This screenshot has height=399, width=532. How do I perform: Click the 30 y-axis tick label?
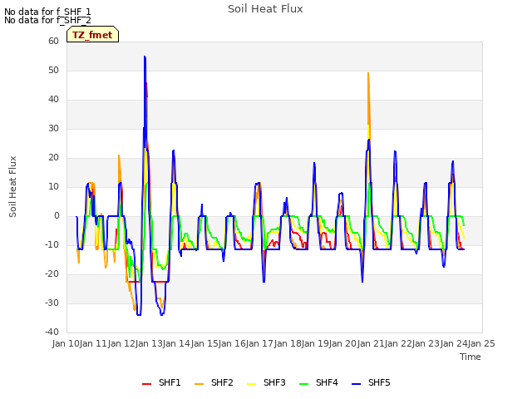53,128
